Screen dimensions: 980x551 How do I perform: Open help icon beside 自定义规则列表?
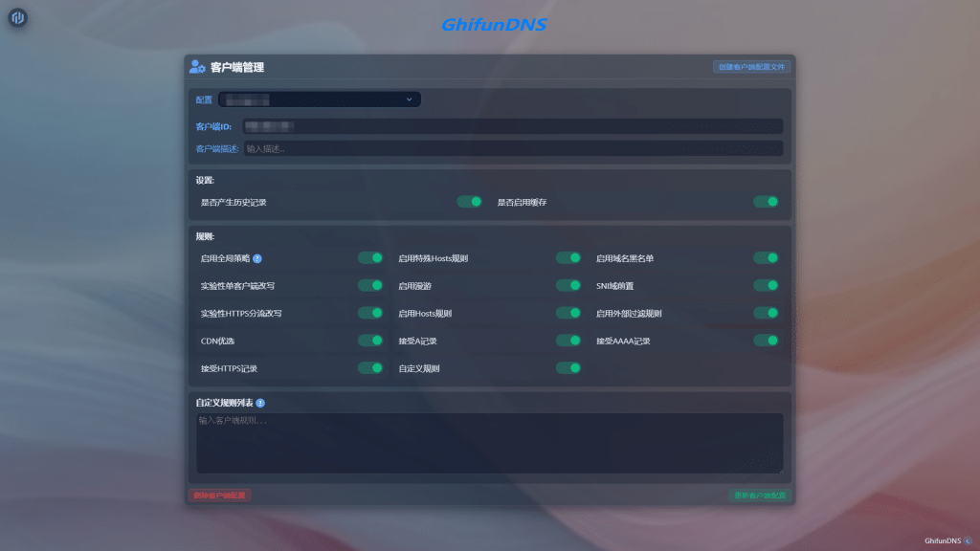[x=260, y=404]
